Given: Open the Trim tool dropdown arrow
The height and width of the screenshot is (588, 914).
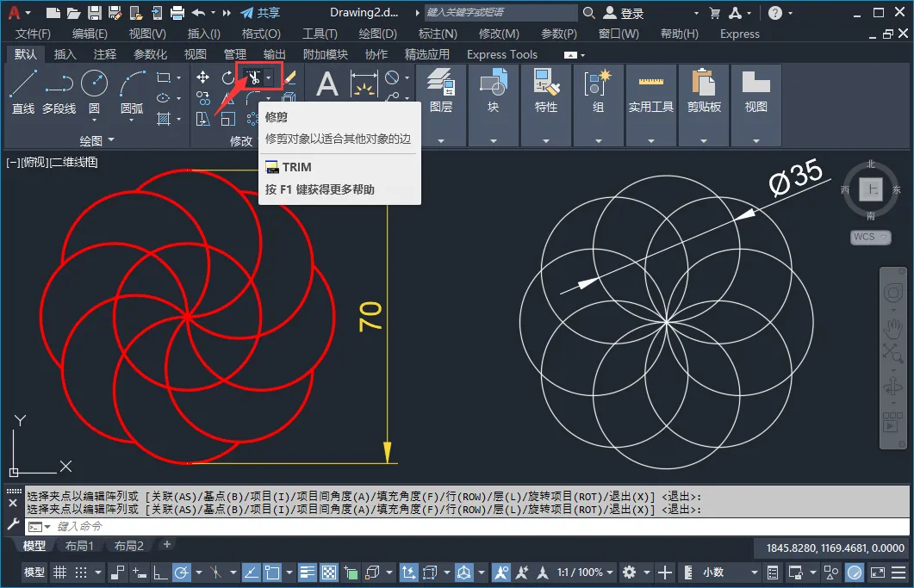Looking at the screenshot, I should 270,78.
